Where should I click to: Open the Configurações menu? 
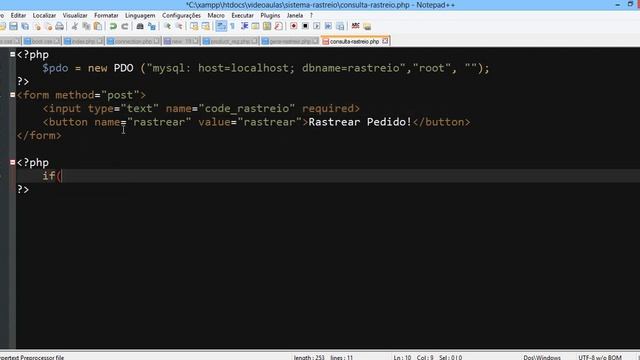pyautogui.click(x=181, y=16)
